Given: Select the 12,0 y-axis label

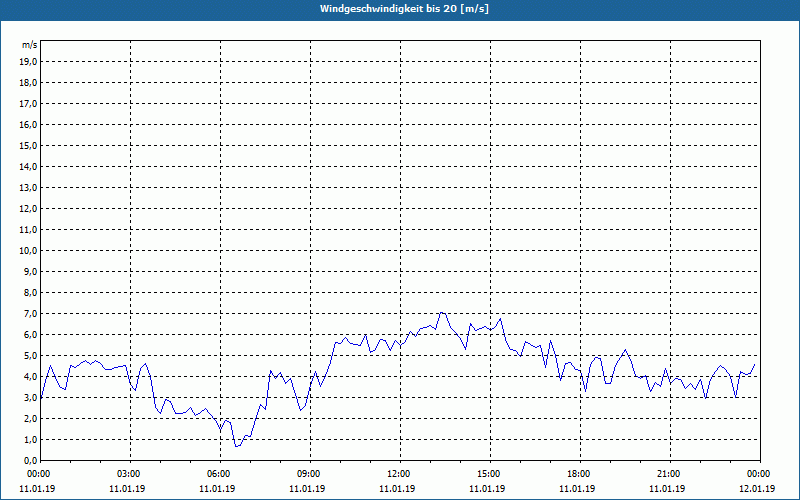Looking at the screenshot, I should (x=28, y=209).
